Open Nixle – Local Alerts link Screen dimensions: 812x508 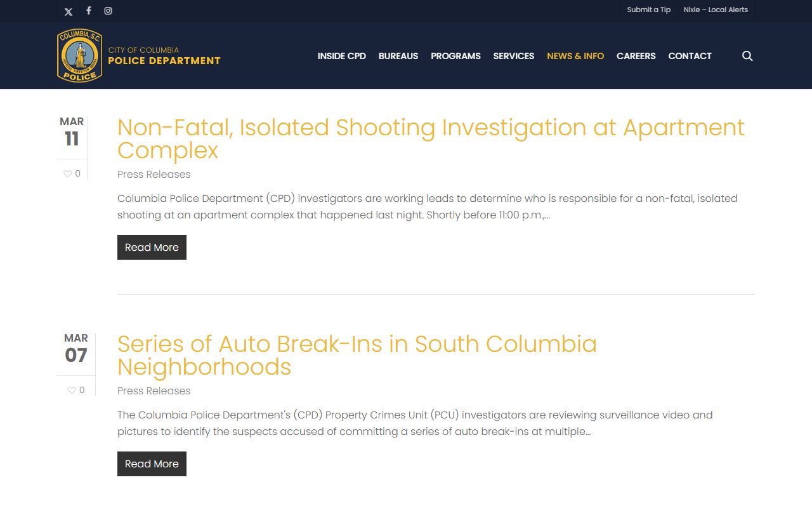716,10
